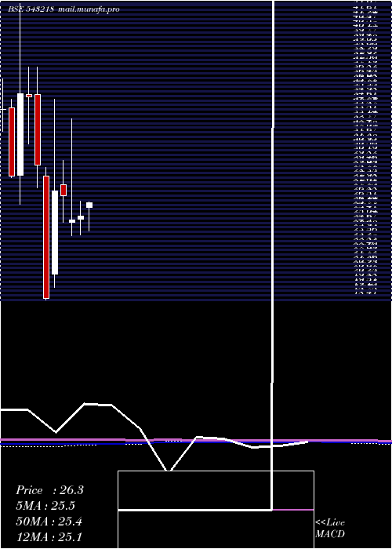Click the 'mail.munafa.pro' watermark link text
This screenshot has width=392, height=549.
pos(89,9)
